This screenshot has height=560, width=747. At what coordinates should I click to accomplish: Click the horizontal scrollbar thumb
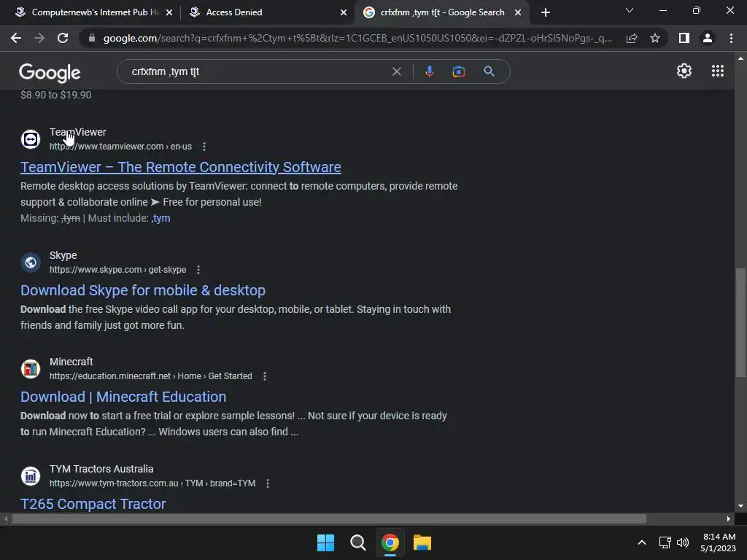tap(329, 518)
